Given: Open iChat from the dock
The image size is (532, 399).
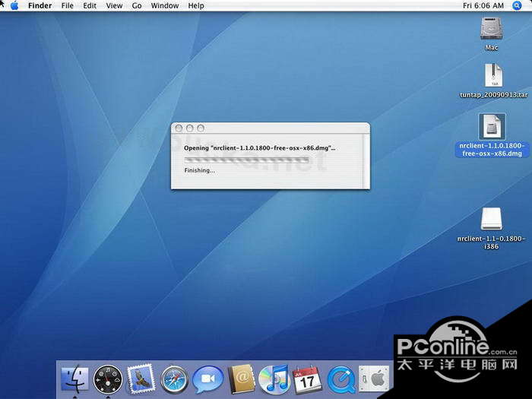Looking at the screenshot, I should [207, 378].
